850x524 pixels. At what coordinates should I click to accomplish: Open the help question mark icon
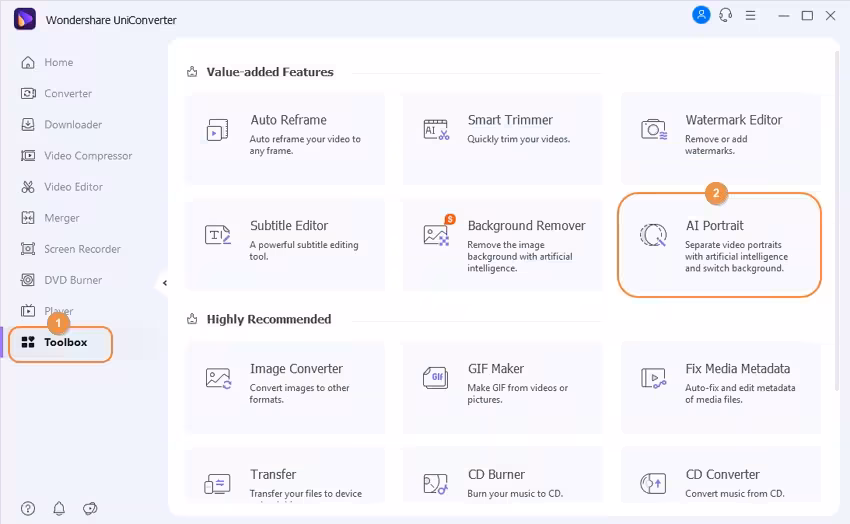tap(28, 508)
